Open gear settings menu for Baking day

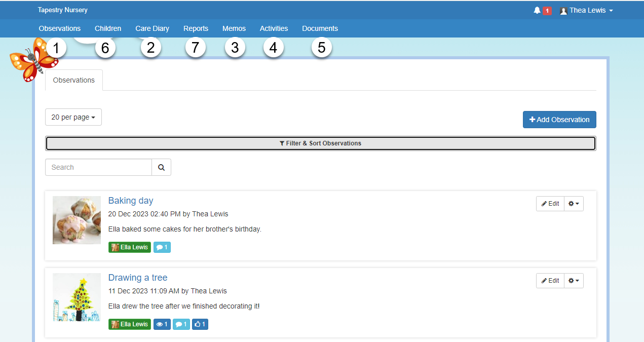tap(574, 204)
